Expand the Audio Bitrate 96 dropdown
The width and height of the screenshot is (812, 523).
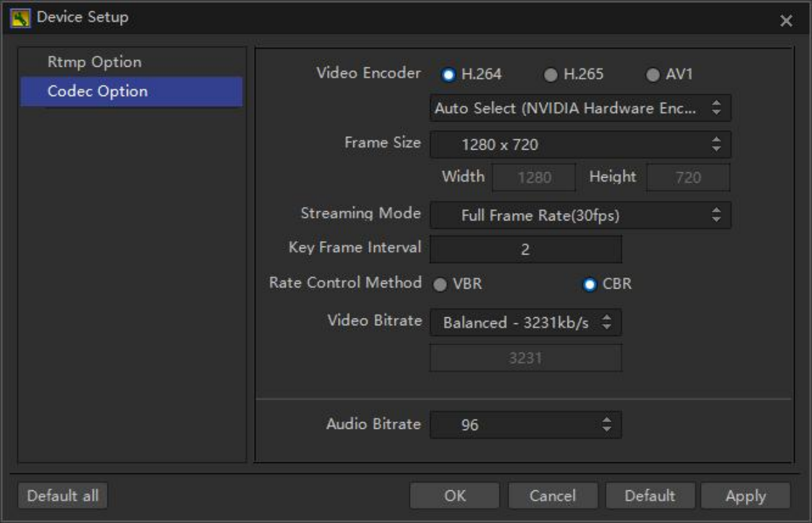(526, 425)
